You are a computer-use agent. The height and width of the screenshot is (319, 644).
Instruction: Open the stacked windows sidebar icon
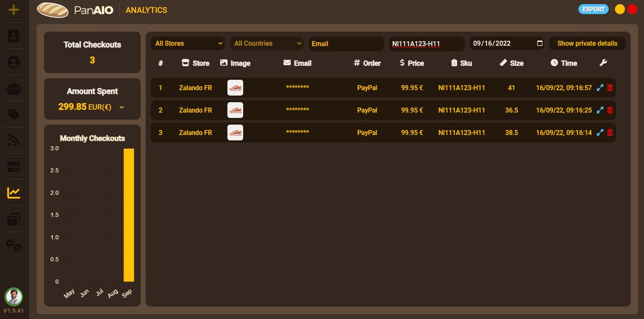(x=14, y=219)
